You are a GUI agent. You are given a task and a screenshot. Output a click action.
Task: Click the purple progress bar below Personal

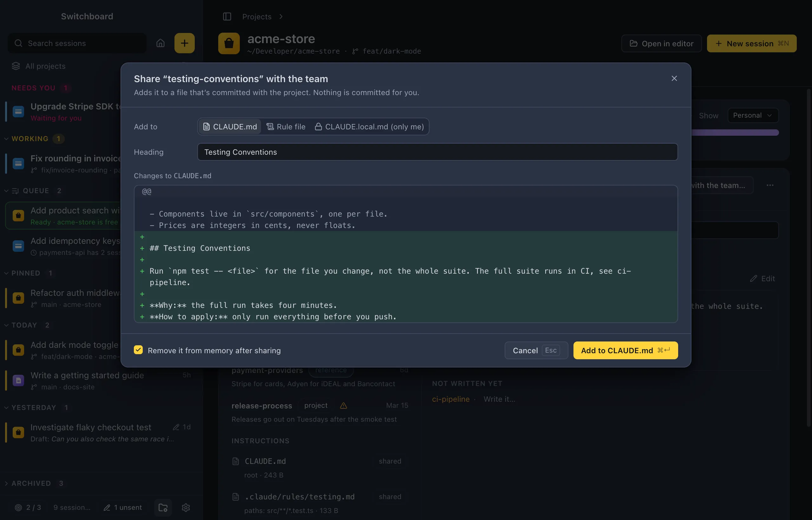[735, 133]
